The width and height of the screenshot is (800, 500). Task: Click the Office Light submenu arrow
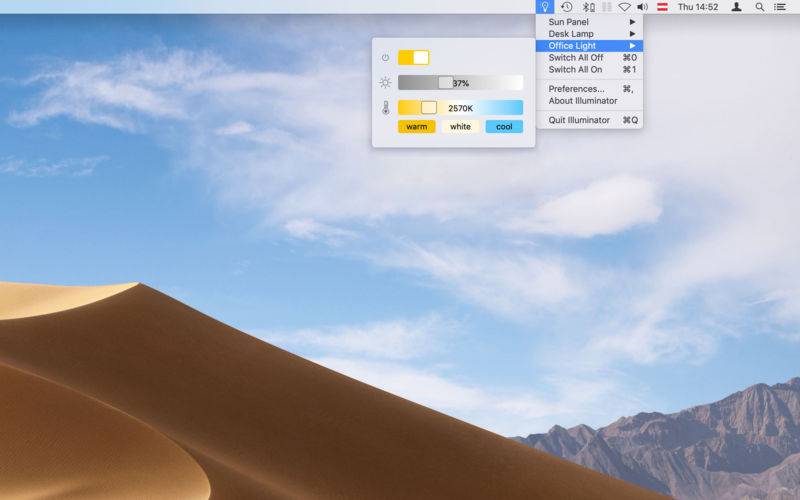[632, 45]
